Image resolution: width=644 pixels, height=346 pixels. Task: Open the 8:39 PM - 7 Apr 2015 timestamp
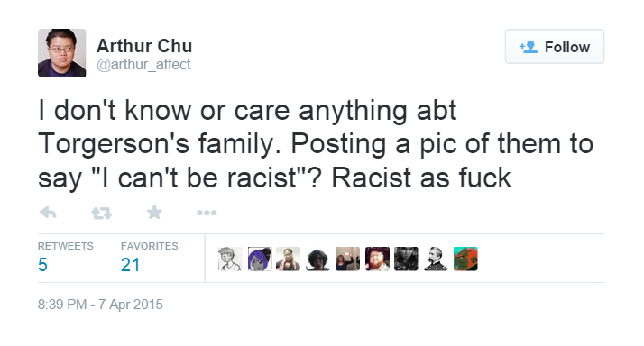click(100, 305)
